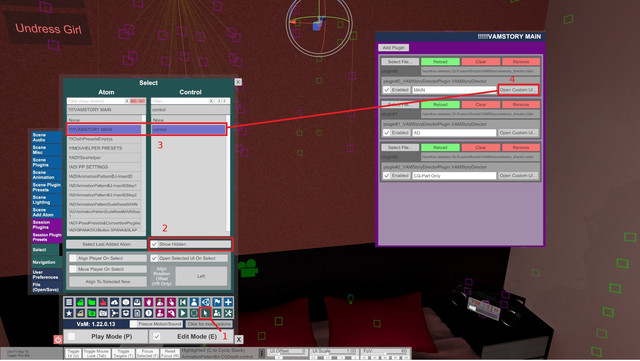Image resolution: width=640 pixels, height=361 pixels.
Task: Click the star favorites icon
Action: click(x=69, y=314)
